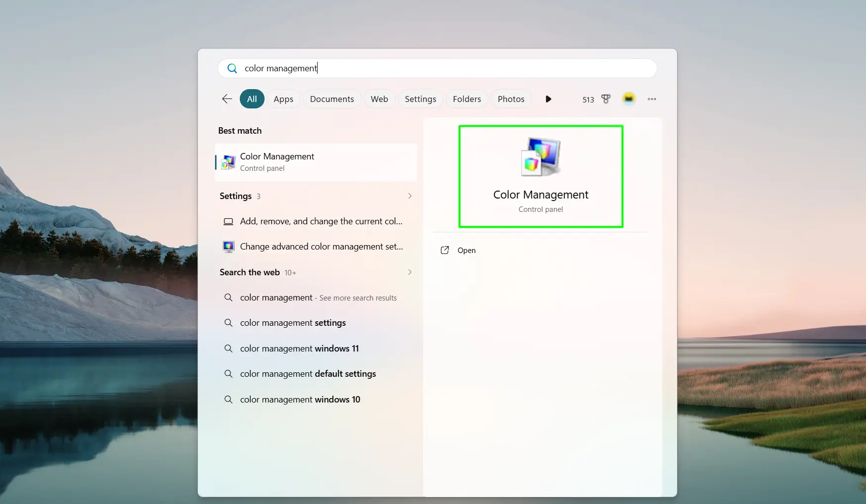The width and height of the screenshot is (866, 504).
Task: Click search icon beside color management settings
Action: point(228,323)
